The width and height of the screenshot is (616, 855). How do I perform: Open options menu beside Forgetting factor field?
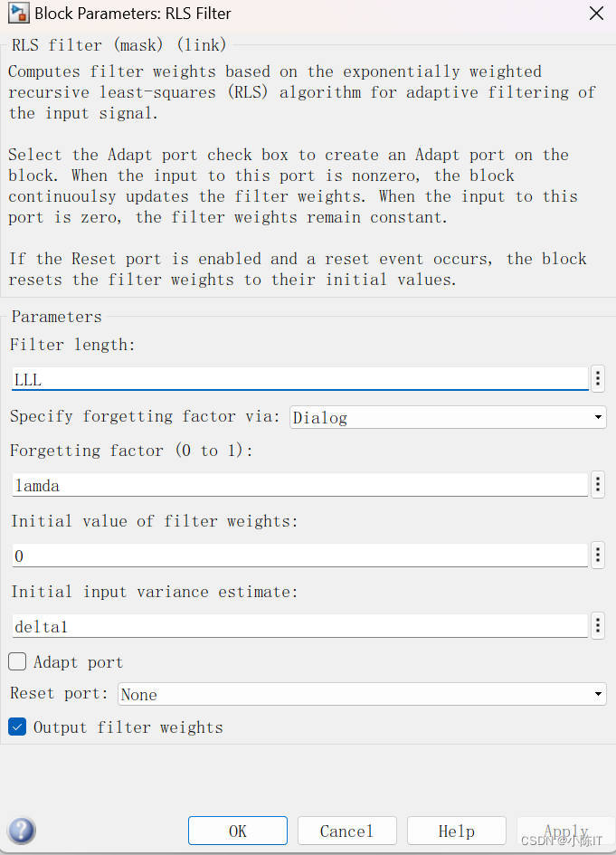pos(598,485)
